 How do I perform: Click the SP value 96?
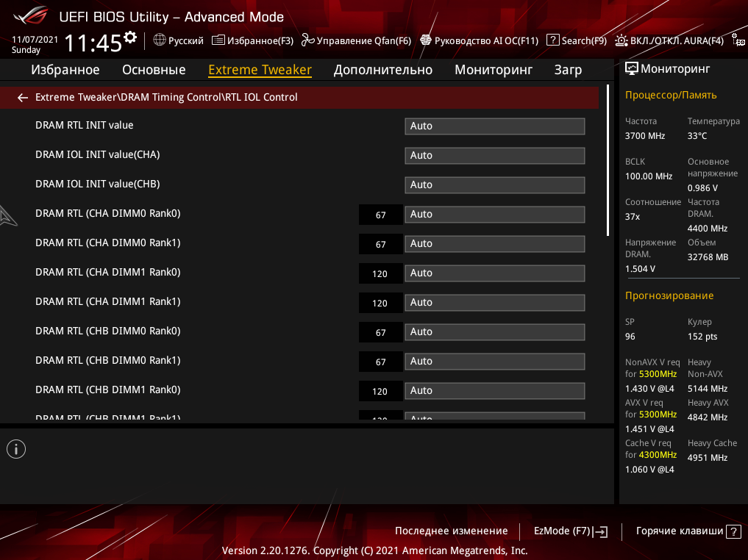coord(630,337)
